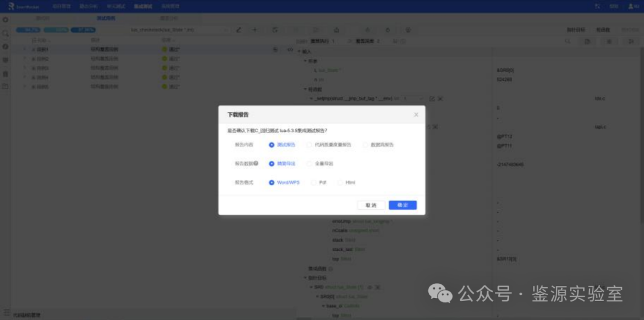Click the pencil edit icon in toolbar
Image resolution: width=644 pixels, height=320 pixels.
pos(239,30)
